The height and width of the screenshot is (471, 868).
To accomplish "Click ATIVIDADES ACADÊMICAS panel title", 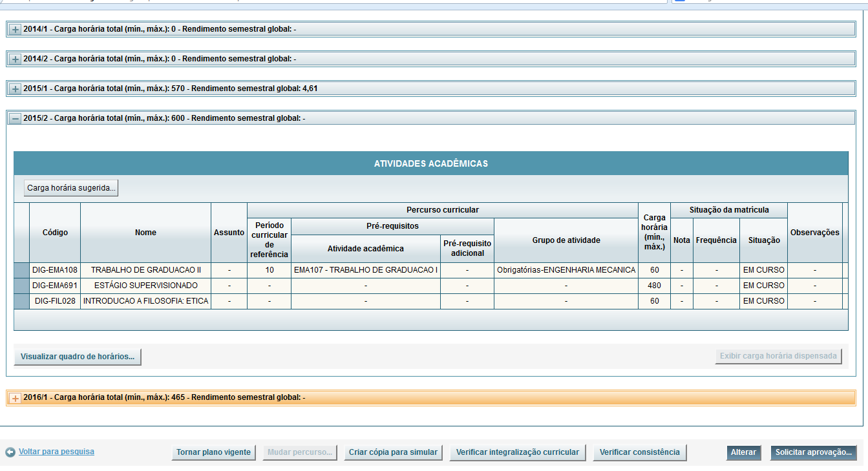I will 431,163.
